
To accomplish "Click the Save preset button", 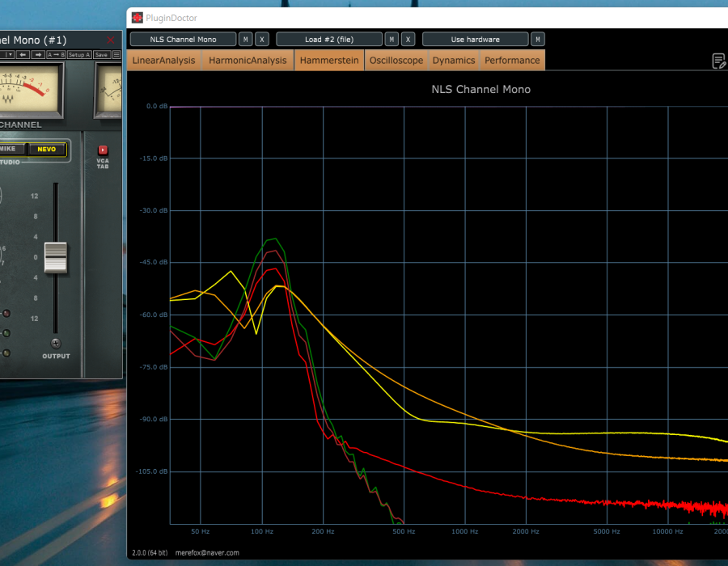I will [102, 55].
